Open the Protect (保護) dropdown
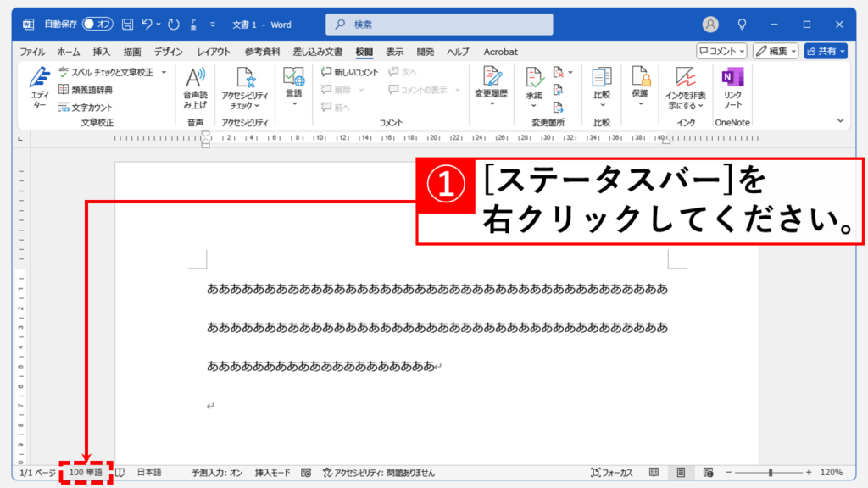The width and height of the screenshot is (868, 488). [640, 103]
